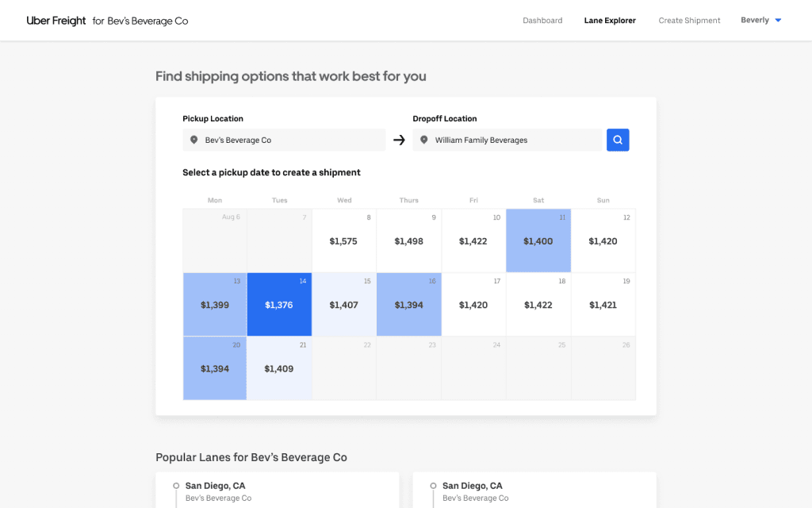Choose August 21 at $1,409
The image size is (812, 508).
pos(279,368)
